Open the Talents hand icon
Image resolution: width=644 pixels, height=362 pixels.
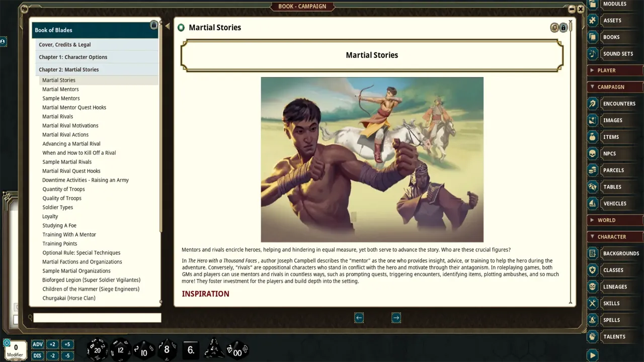click(x=593, y=336)
